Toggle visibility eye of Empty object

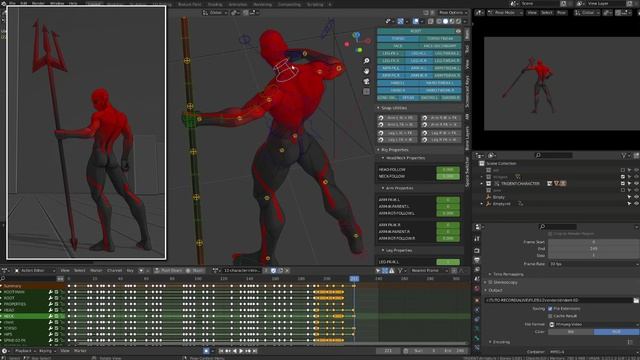coord(636,197)
